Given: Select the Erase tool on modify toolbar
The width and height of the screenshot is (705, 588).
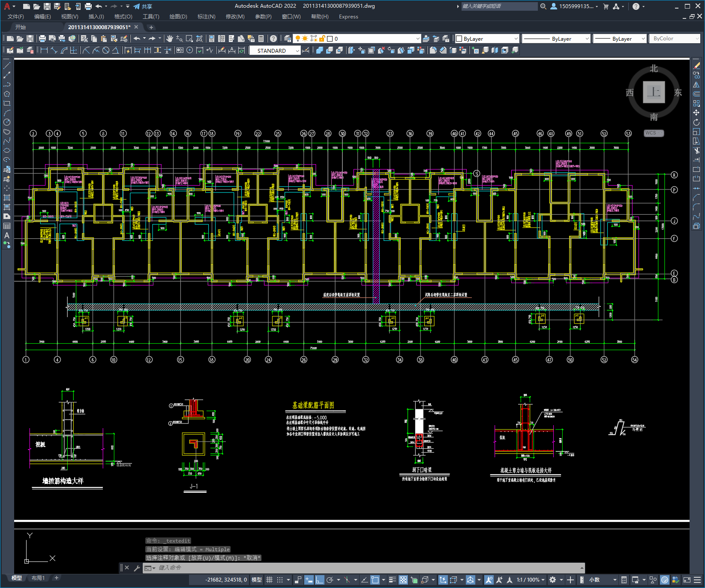Looking at the screenshot, I should click(x=696, y=66).
